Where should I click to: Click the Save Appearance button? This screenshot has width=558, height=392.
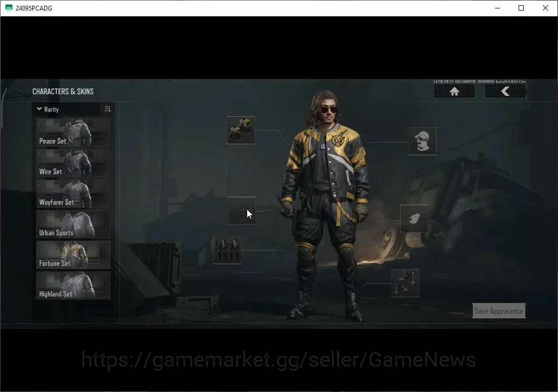pyautogui.click(x=499, y=311)
